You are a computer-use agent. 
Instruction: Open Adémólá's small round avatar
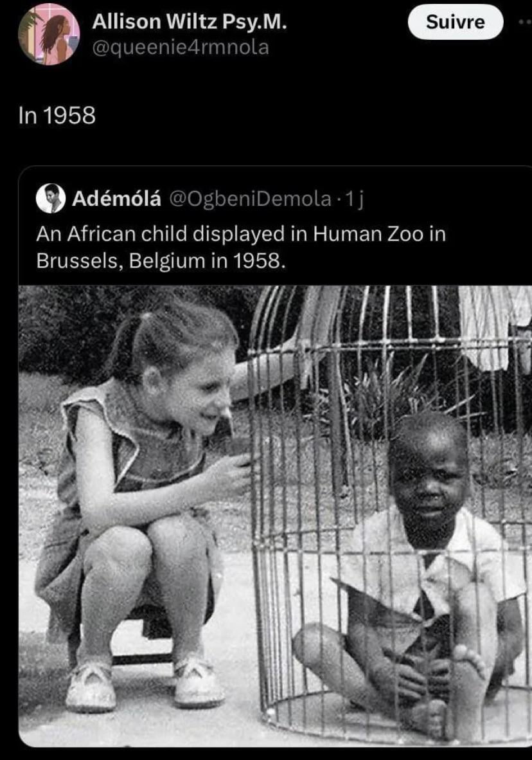click(x=50, y=198)
